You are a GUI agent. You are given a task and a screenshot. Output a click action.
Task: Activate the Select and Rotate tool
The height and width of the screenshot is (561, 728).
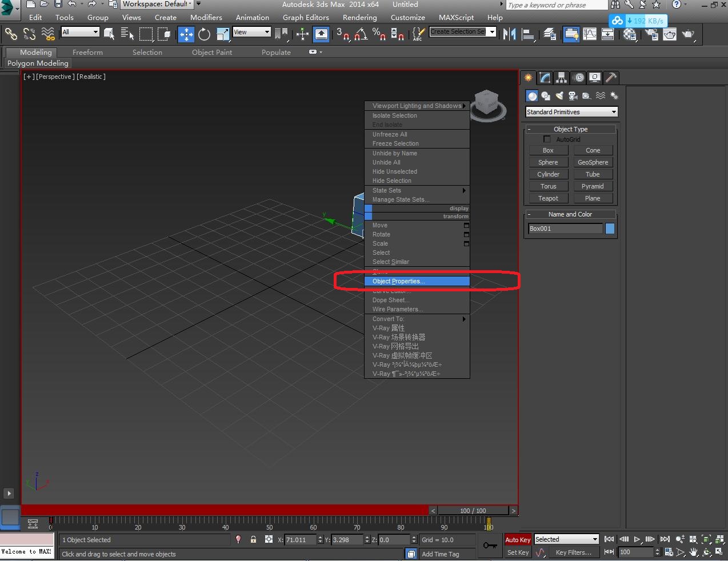[x=204, y=34]
